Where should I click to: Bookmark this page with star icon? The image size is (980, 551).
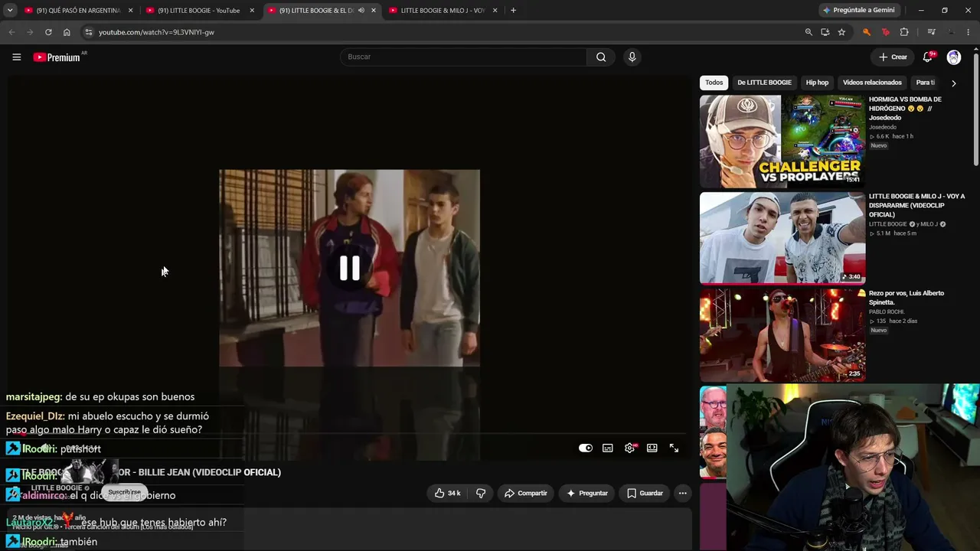click(841, 32)
